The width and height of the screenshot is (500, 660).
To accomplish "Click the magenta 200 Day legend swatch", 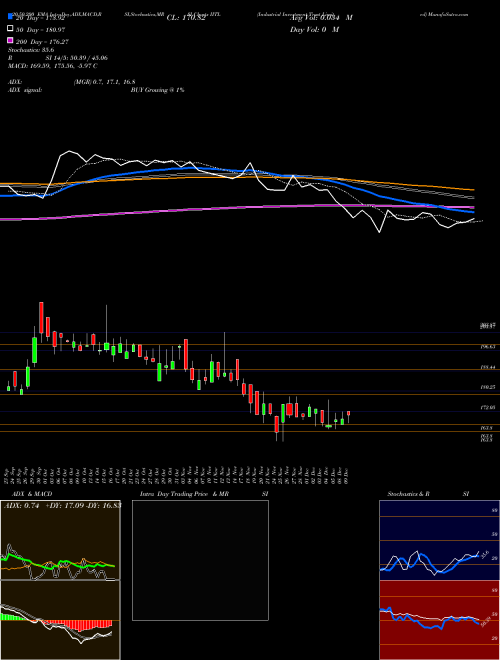I will tap(10, 41).
